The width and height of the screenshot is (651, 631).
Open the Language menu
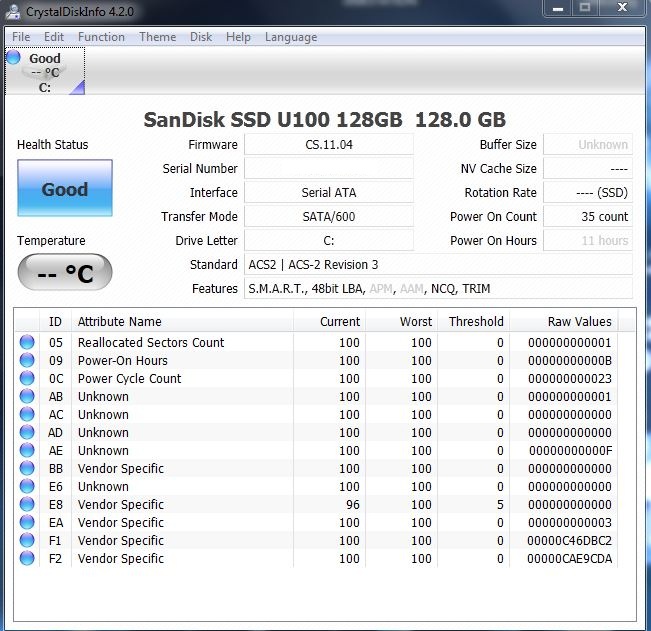[x=291, y=37]
